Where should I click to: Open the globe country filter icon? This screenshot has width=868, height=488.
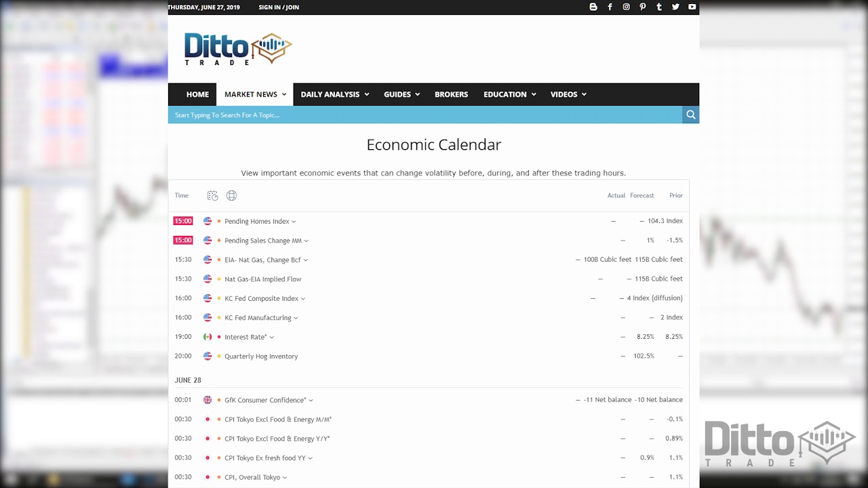[x=231, y=195]
